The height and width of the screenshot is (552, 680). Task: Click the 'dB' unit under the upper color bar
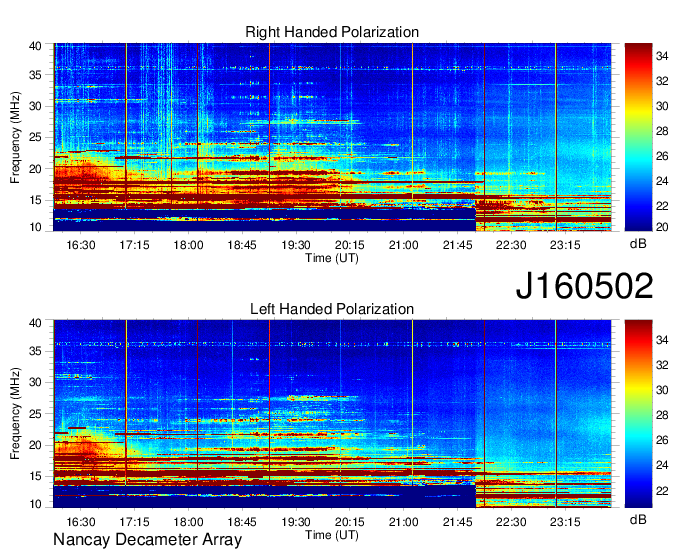(x=638, y=244)
